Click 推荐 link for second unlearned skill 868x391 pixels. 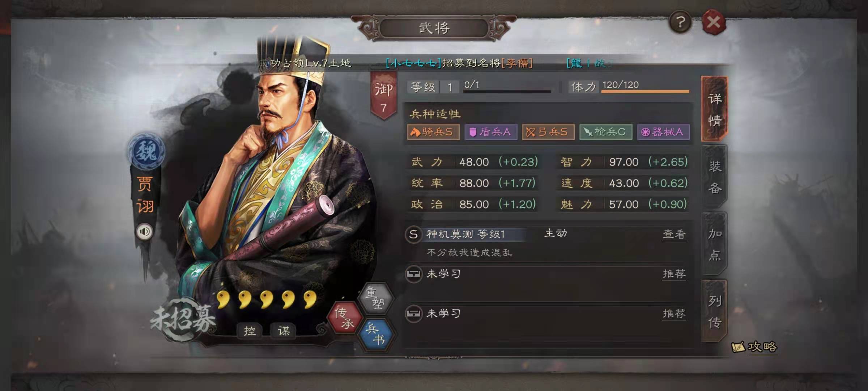[x=674, y=314]
